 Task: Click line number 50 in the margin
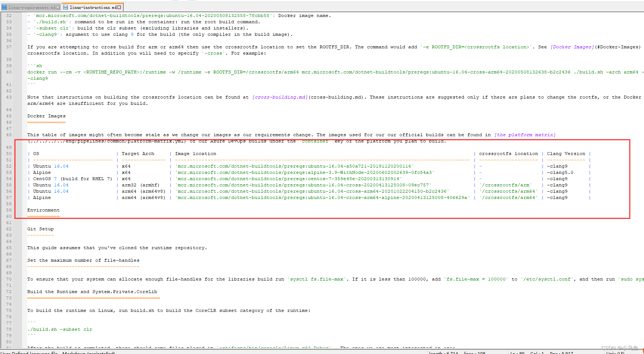(8, 153)
